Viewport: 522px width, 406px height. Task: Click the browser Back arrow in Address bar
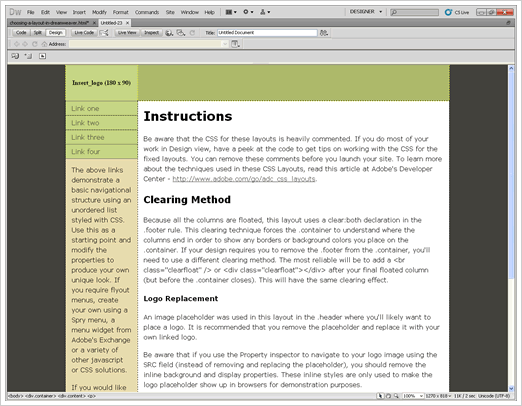[x=16, y=44]
